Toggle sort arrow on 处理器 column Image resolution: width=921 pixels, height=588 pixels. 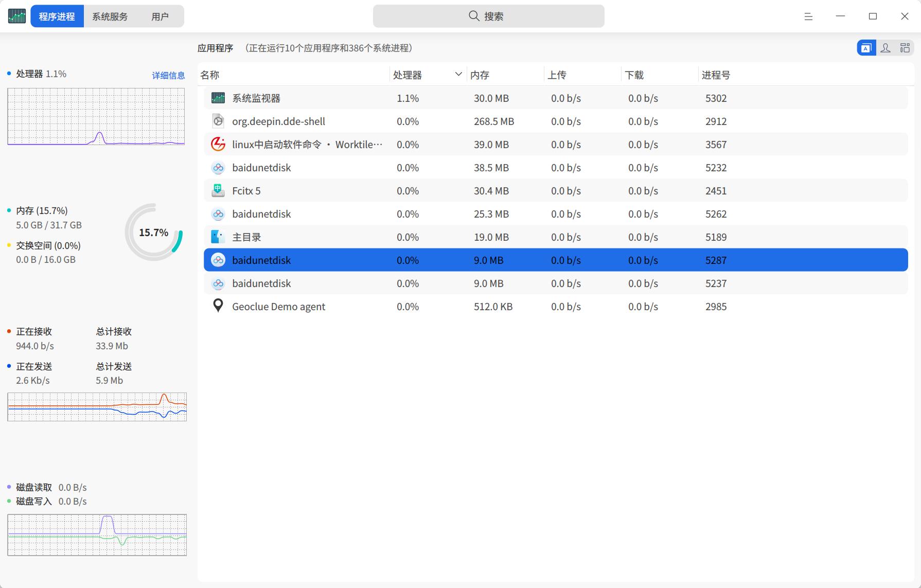458,74
